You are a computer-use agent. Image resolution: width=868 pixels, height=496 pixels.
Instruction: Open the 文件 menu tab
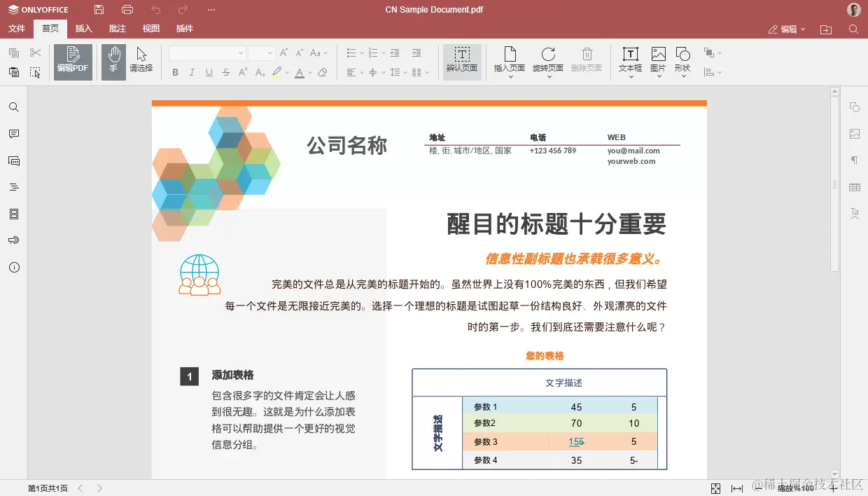pos(16,29)
